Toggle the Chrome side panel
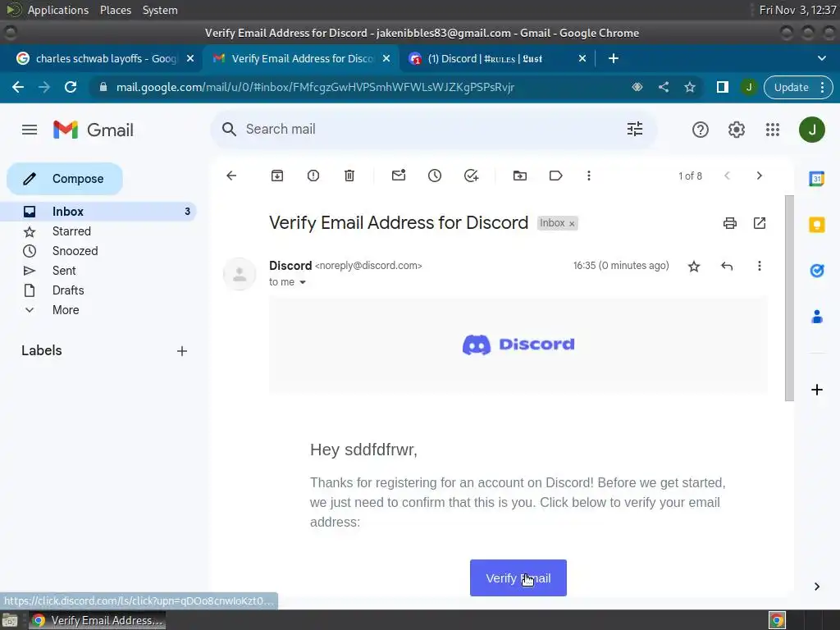The width and height of the screenshot is (840, 630). click(722, 87)
